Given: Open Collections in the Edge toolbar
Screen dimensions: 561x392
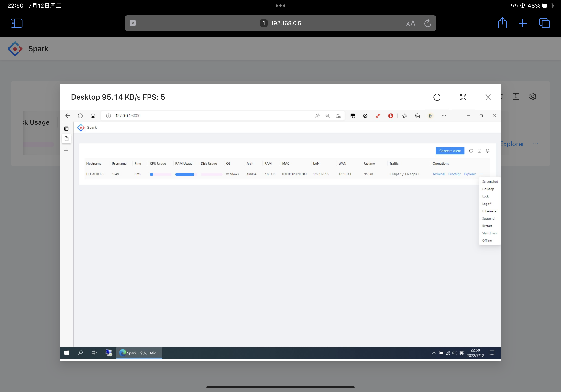Looking at the screenshot, I should pyautogui.click(x=417, y=116).
